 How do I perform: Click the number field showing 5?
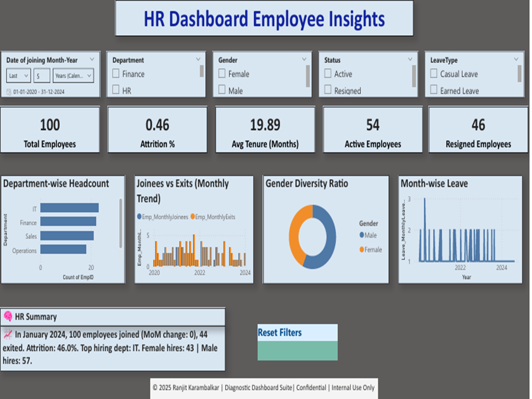pos(42,75)
